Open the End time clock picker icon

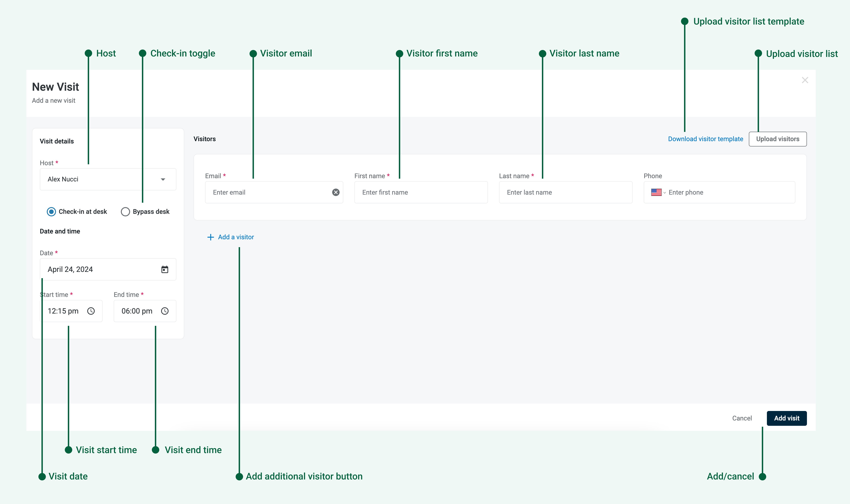tap(165, 311)
